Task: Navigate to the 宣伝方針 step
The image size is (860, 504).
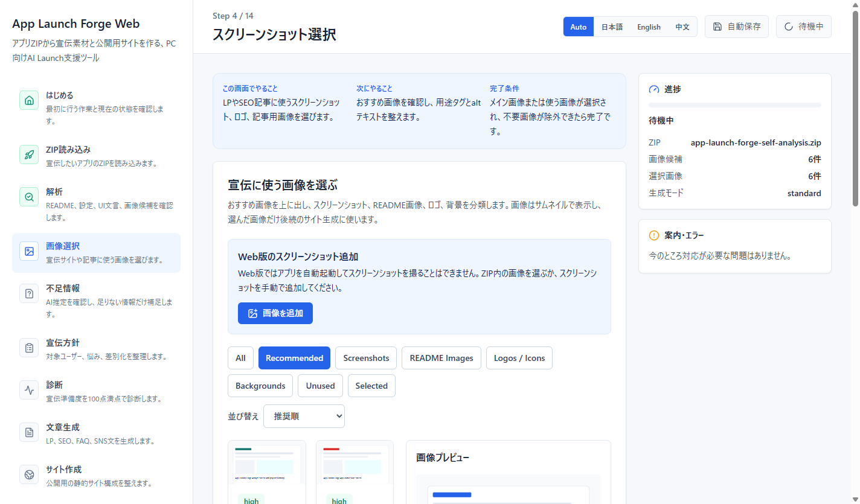Action: click(x=97, y=349)
